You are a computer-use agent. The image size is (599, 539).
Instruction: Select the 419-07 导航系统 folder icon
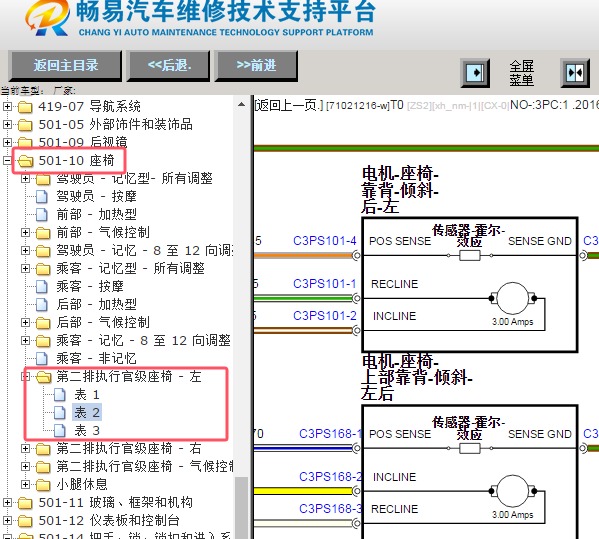pos(25,107)
